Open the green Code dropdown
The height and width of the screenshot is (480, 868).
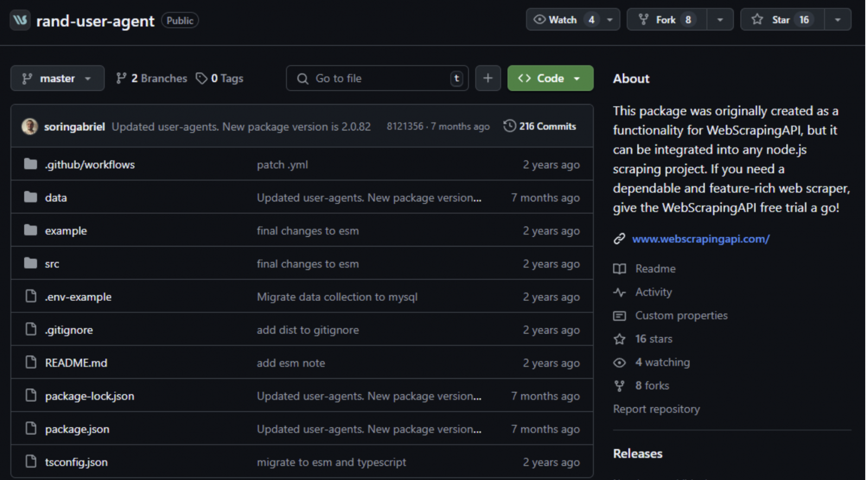pos(550,78)
